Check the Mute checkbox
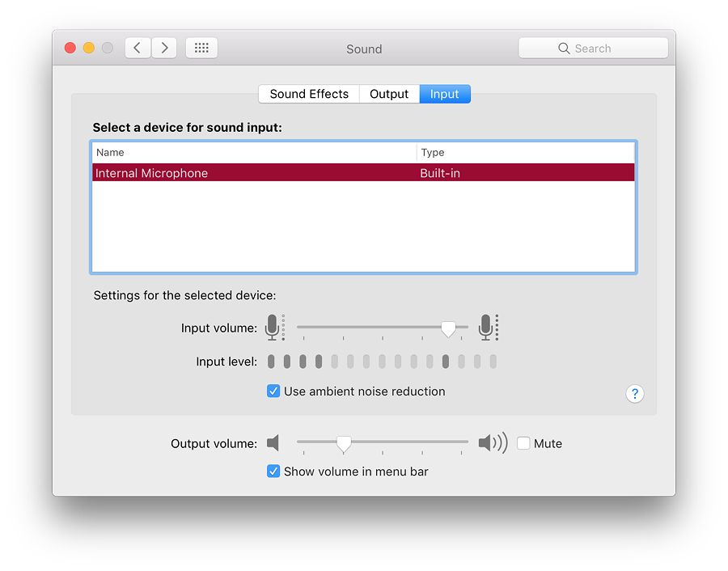Viewport: 728px width, 571px height. pos(523,443)
